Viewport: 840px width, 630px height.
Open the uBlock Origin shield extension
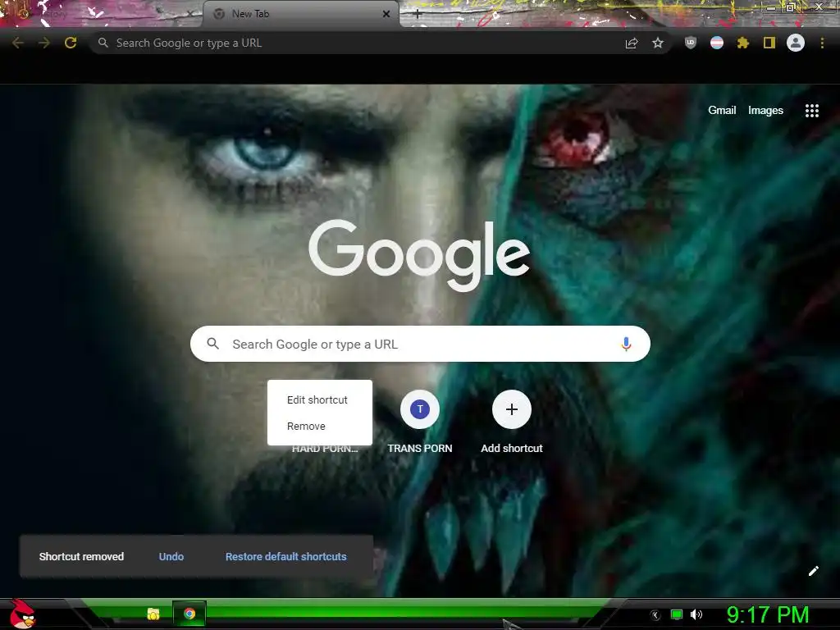click(691, 43)
